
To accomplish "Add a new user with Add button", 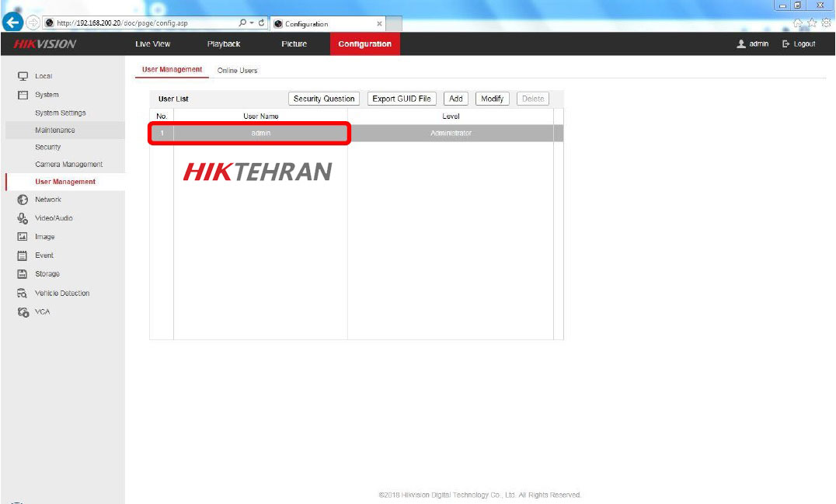I will [x=456, y=99].
